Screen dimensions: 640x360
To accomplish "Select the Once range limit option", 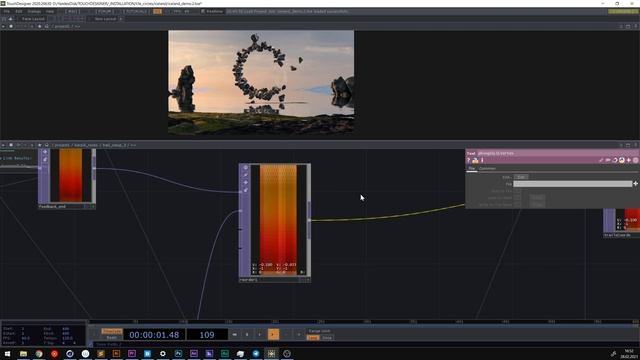I will (x=327, y=338).
